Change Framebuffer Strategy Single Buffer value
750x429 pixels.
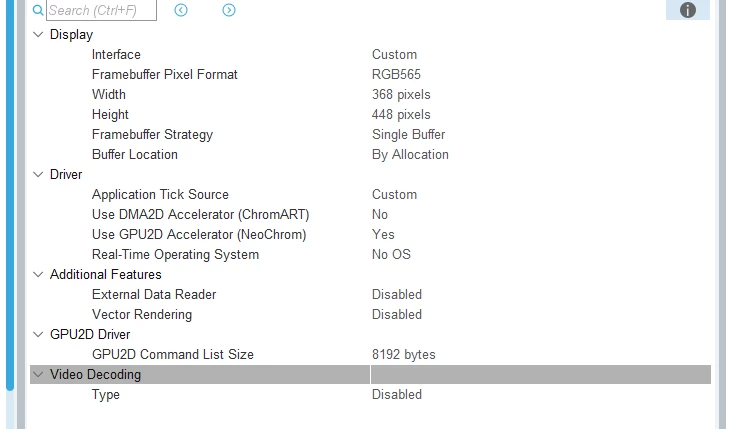click(x=408, y=134)
